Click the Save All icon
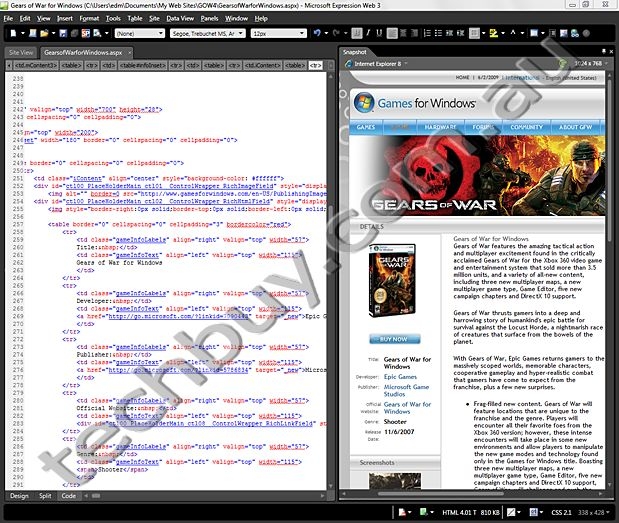619x523 pixels. coord(74,34)
